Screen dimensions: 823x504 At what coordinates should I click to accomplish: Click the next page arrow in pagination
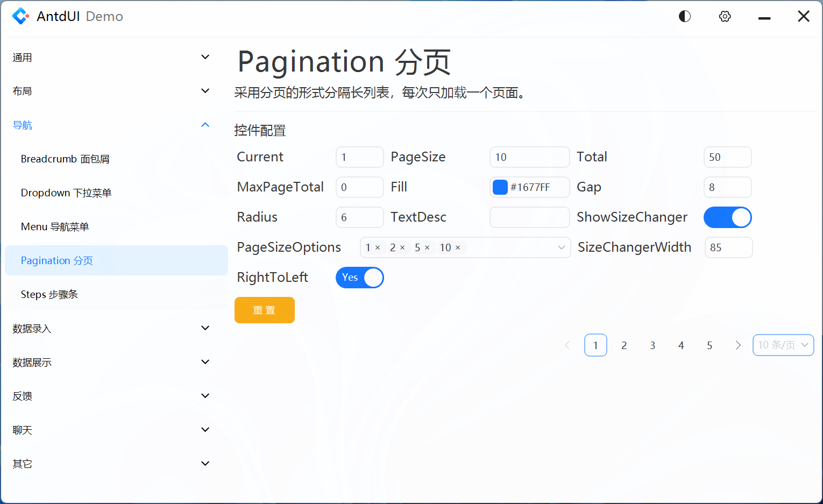pyautogui.click(x=738, y=345)
